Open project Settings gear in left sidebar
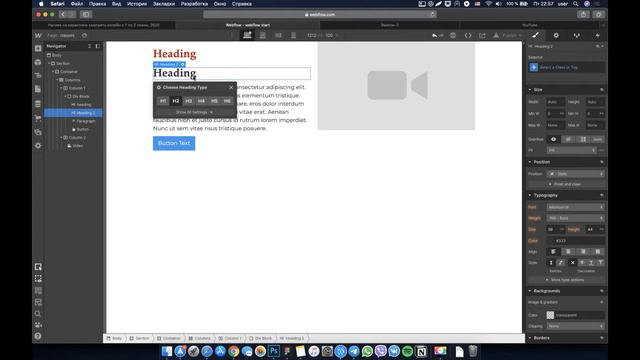Image resolution: width=640 pixels, height=360 pixels. click(x=38, y=146)
